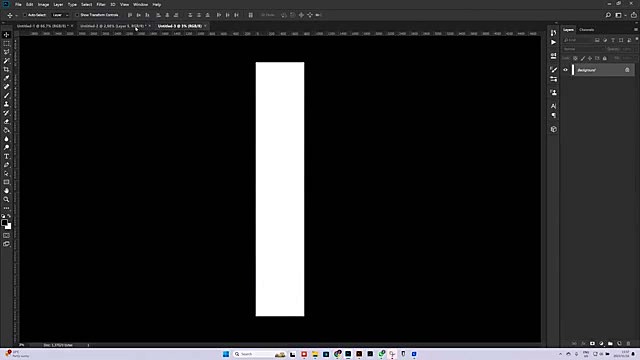Viewport: 640px width, 360px height.
Task: Click the Windows Start button
Action: coord(226,354)
